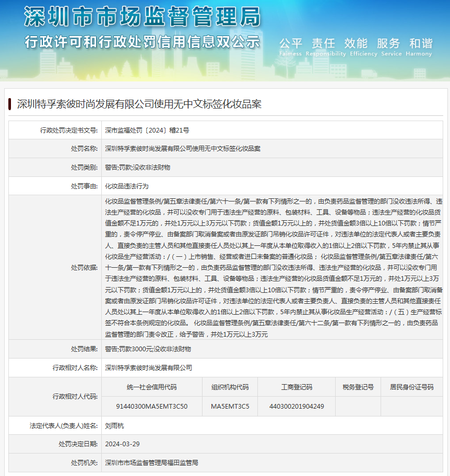Screen dimensions: 450x476
Task: Click the 行政处罚决定书文号 label
Action: (x=69, y=130)
